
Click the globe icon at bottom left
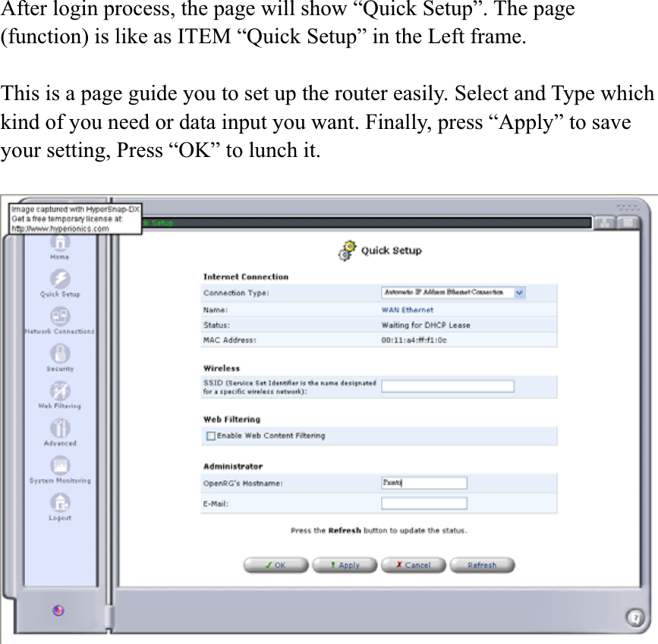[x=58, y=610]
